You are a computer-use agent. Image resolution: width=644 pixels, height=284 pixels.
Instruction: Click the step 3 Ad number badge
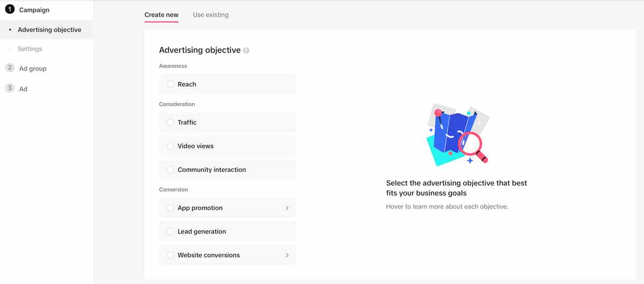coord(10,88)
